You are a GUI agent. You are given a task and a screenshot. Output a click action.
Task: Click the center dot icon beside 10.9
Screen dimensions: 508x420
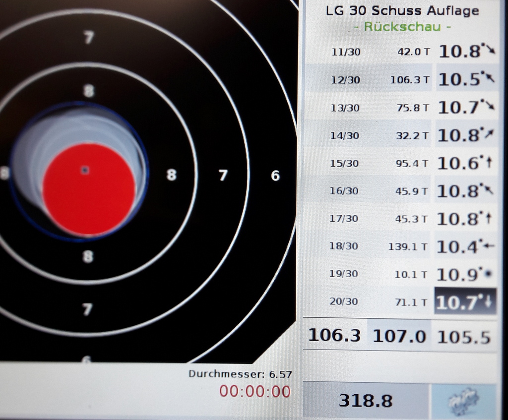[x=489, y=274]
